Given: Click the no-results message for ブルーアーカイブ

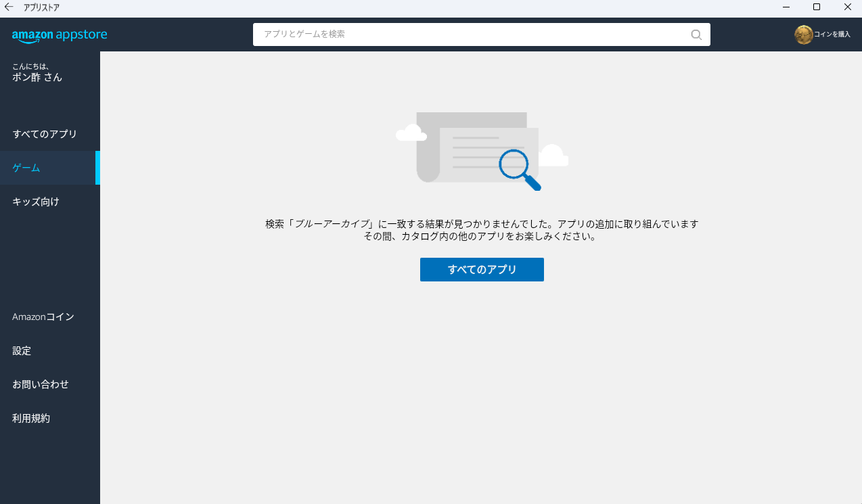Looking at the screenshot, I should (482, 230).
